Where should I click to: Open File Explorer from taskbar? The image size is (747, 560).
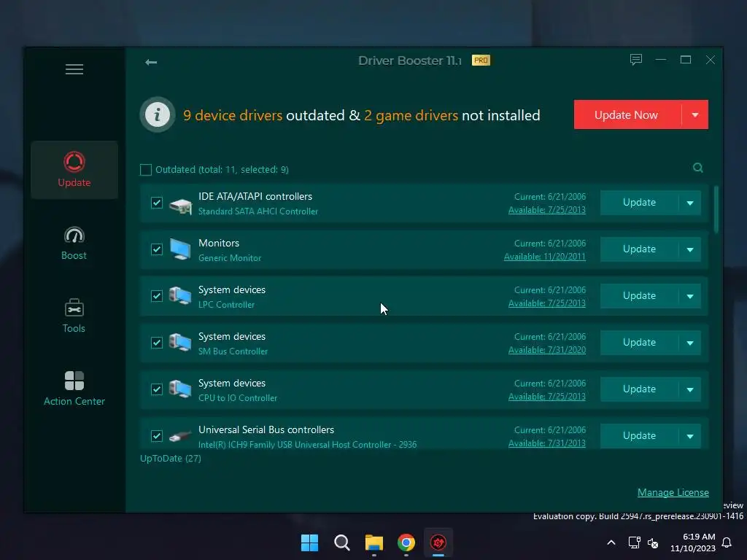coord(374,542)
